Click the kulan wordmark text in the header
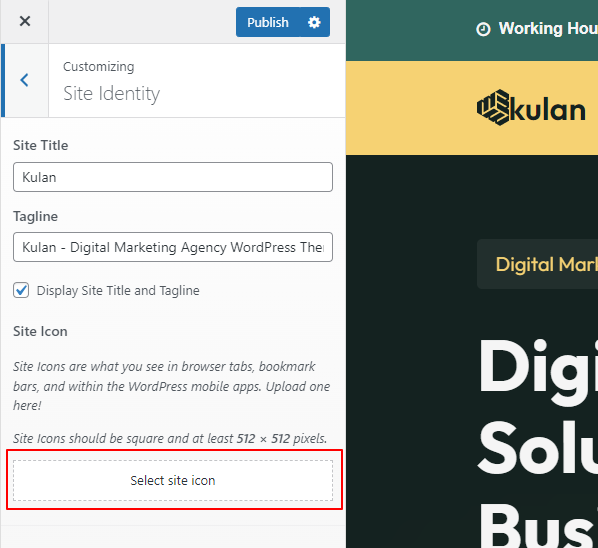Screen dimensions: 598x548 click(x=548, y=110)
